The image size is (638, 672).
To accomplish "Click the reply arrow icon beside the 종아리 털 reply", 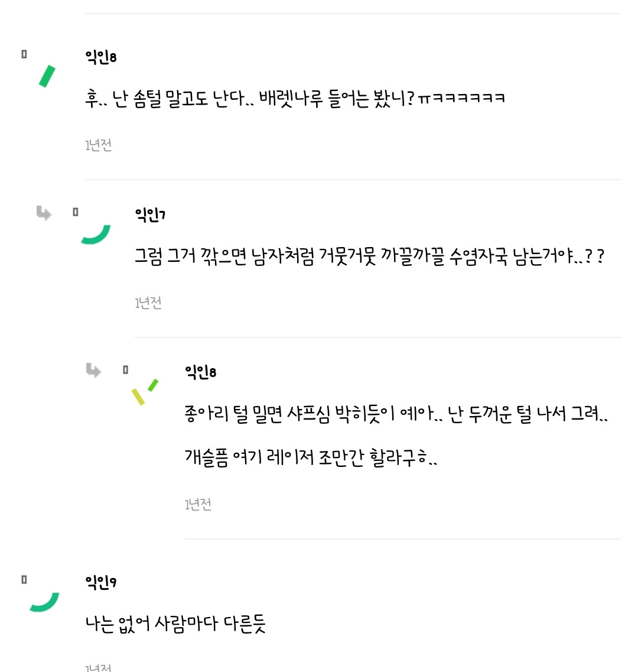I will pos(93,371).
